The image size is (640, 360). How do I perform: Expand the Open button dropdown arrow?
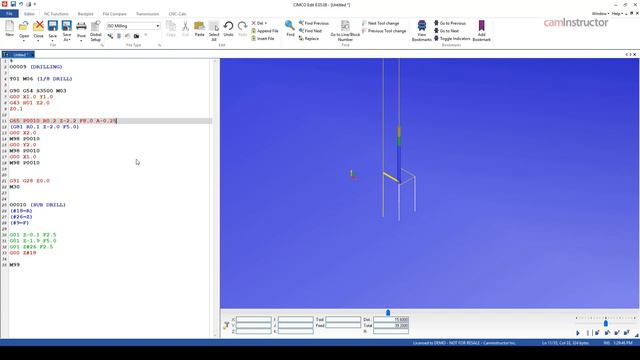(x=24, y=40)
